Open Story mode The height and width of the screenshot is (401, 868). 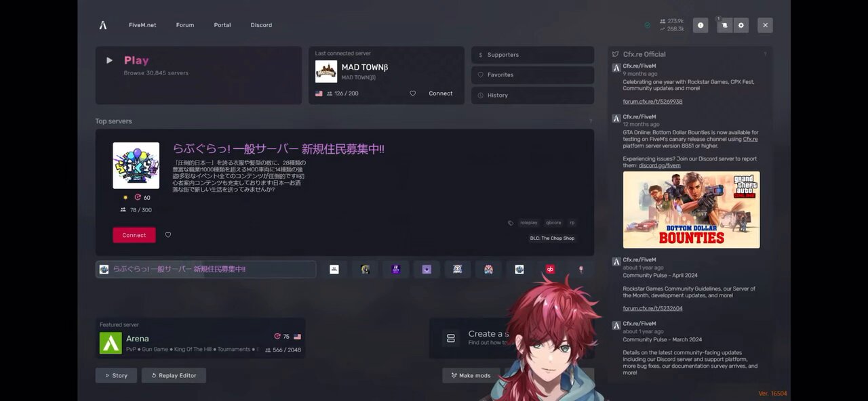tap(116, 375)
